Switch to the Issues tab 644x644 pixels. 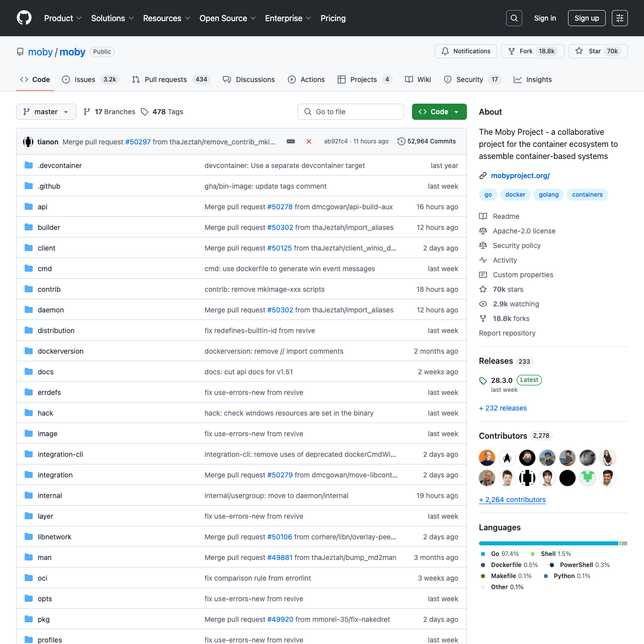tap(90, 79)
